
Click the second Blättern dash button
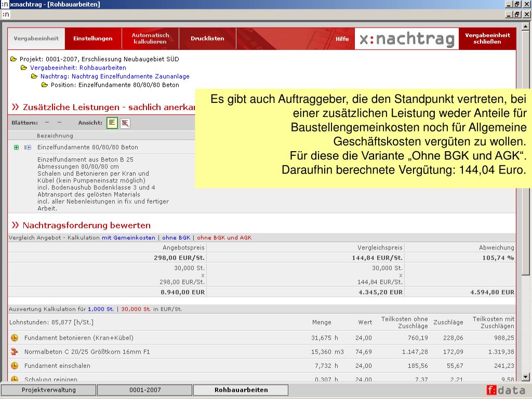[x=60, y=123]
